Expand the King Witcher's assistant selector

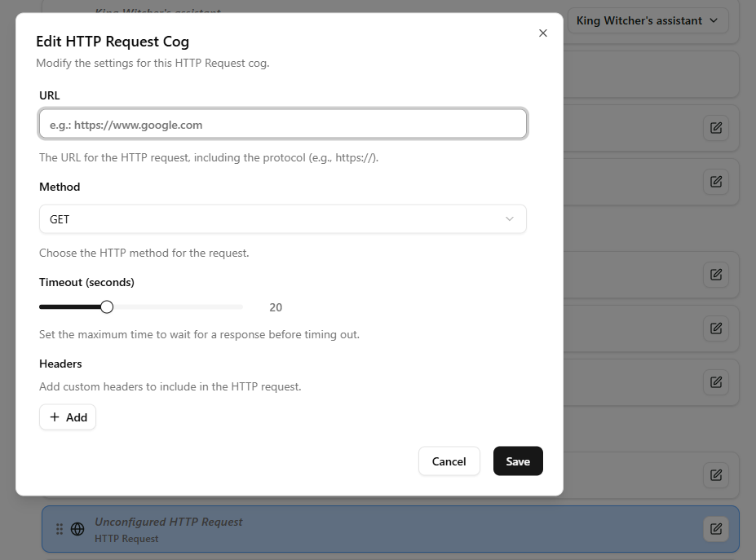tap(648, 20)
